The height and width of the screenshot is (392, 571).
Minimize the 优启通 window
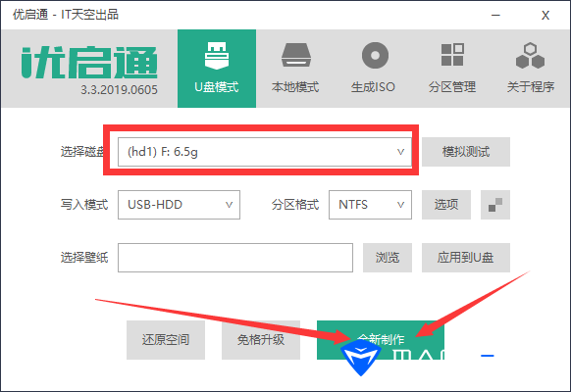pyautogui.click(x=495, y=16)
